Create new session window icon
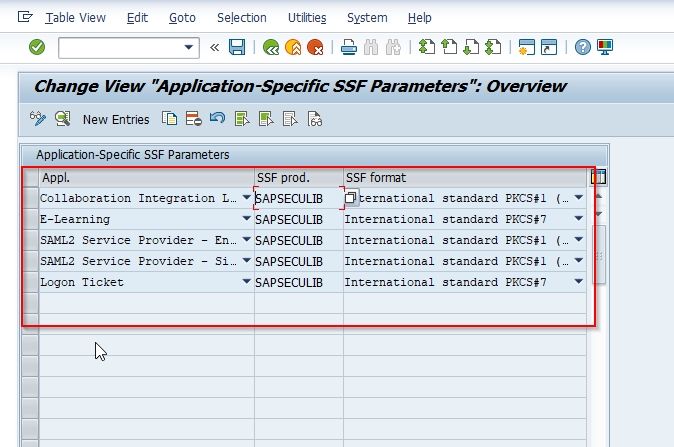Viewport: 674px width, 447px height. click(x=527, y=47)
